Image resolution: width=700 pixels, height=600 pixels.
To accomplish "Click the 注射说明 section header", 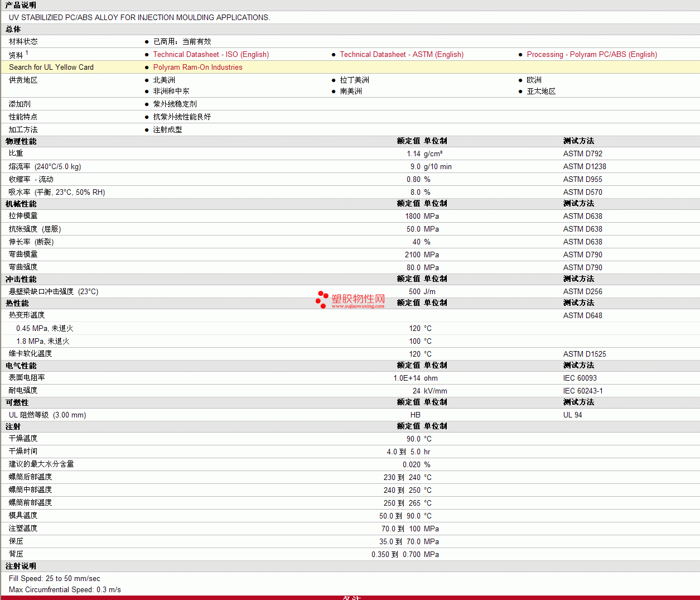I will 21,566.
